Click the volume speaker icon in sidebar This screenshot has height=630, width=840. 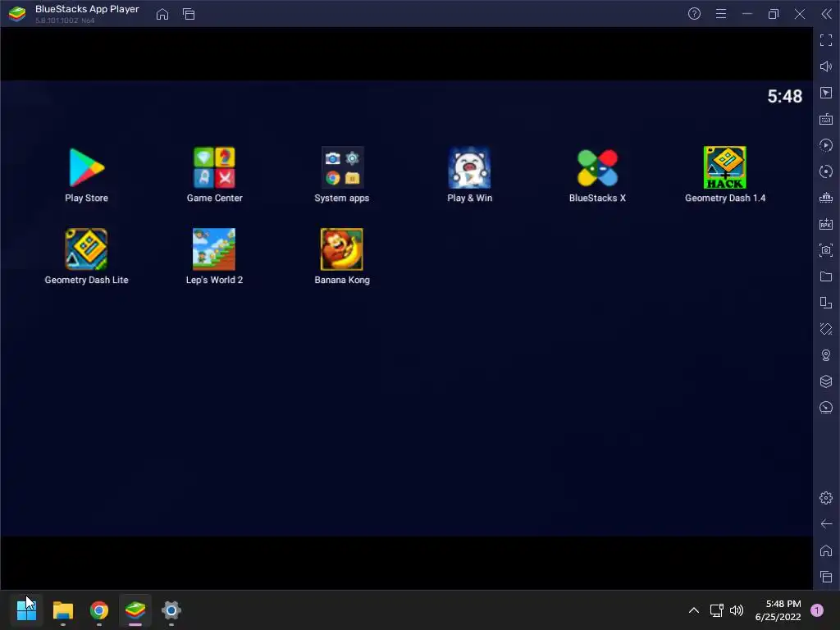click(x=826, y=66)
